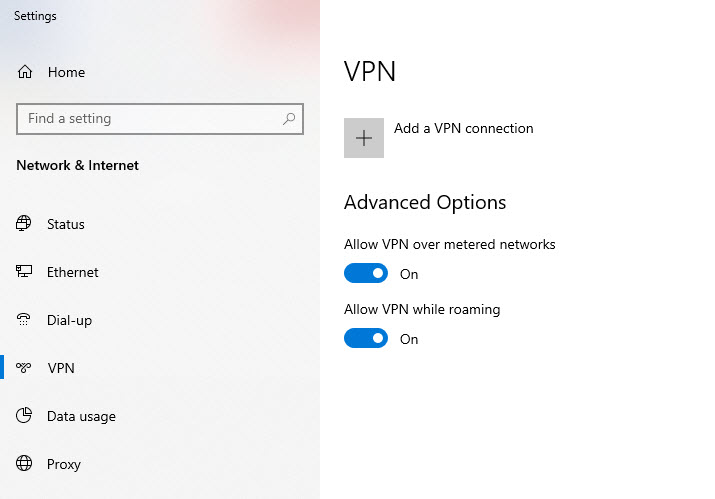Focus the Find a setting search box

pos(150,119)
